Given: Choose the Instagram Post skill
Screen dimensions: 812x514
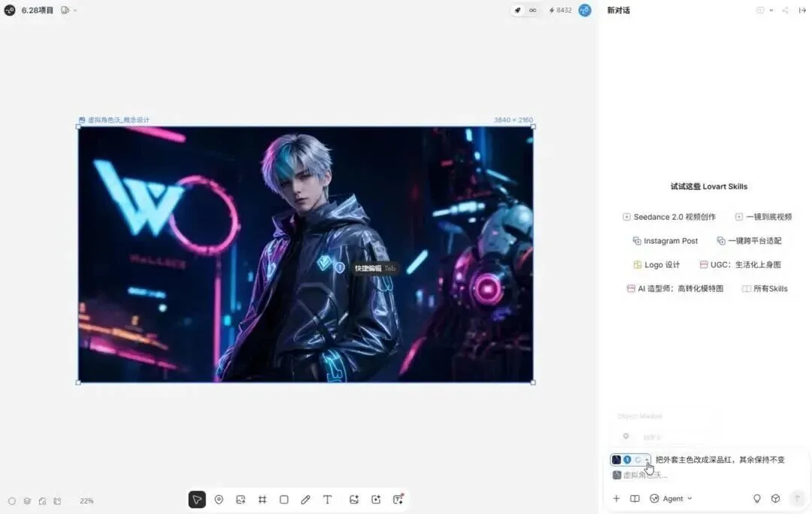Looking at the screenshot, I should tap(665, 240).
